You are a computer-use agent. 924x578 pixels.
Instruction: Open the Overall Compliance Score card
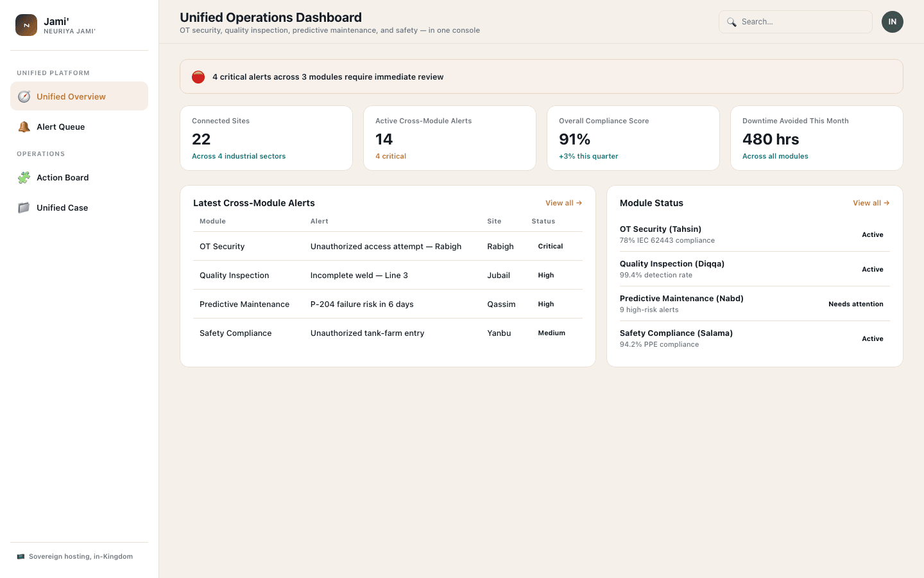tap(633, 138)
